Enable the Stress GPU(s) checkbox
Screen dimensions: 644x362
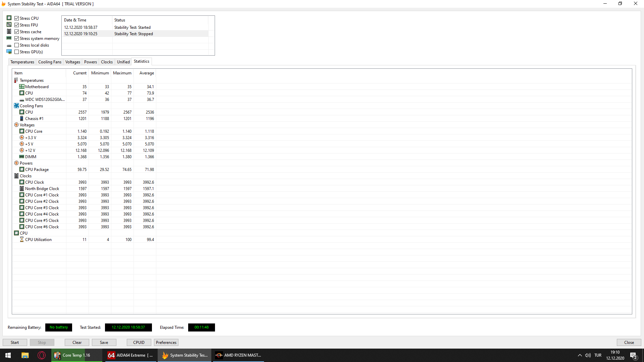[17, 52]
